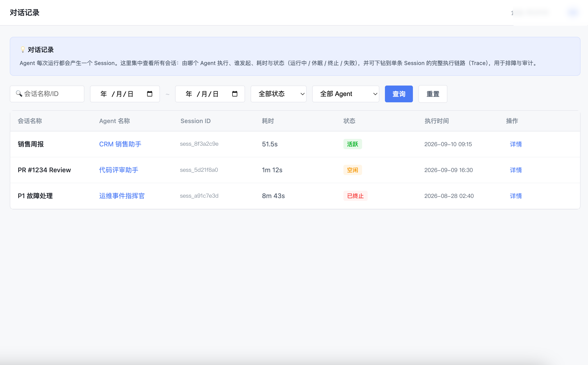Click the 查询 query button
This screenshot has width=588, height=365.
[x=399, y=94]
